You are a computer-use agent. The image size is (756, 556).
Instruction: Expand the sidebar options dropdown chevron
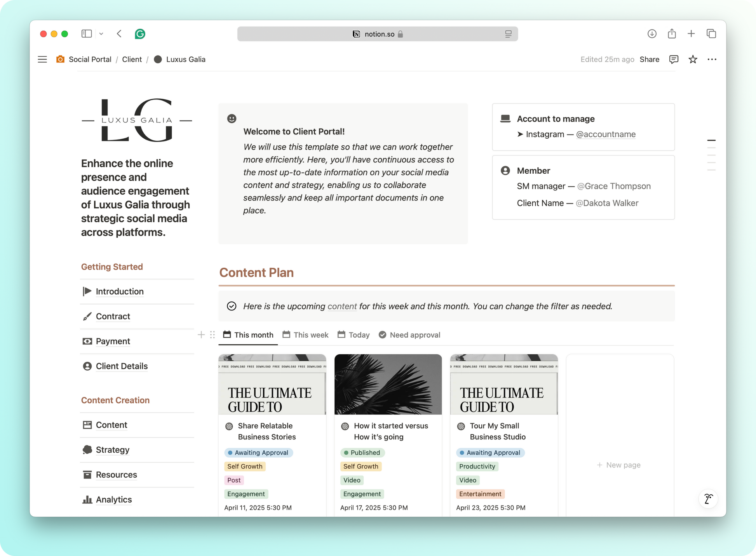[101, 34]
